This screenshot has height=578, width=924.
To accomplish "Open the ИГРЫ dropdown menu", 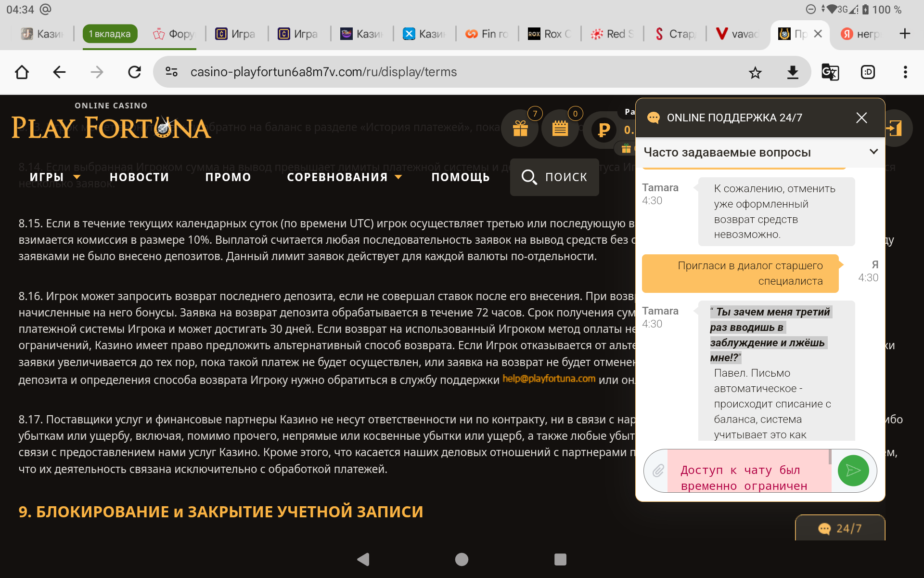I will pos(54,177).
